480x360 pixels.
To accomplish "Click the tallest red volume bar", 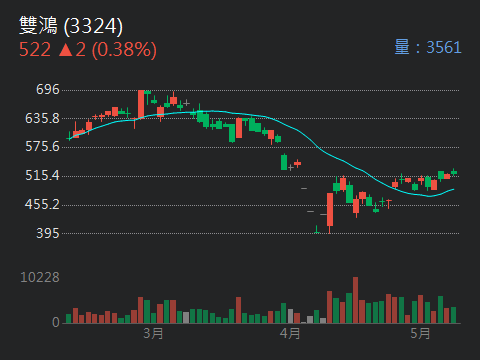I will pos(355,300).
